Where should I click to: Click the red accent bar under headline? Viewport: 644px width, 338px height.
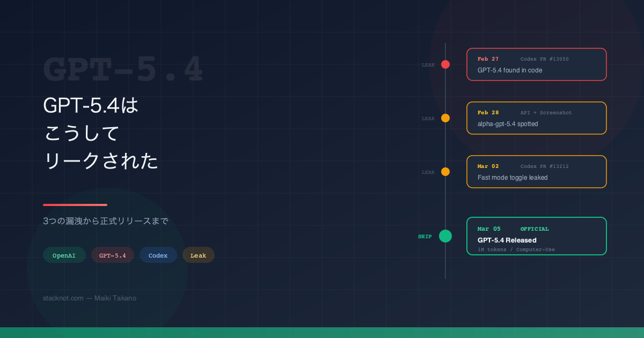(x=75, y=205)
